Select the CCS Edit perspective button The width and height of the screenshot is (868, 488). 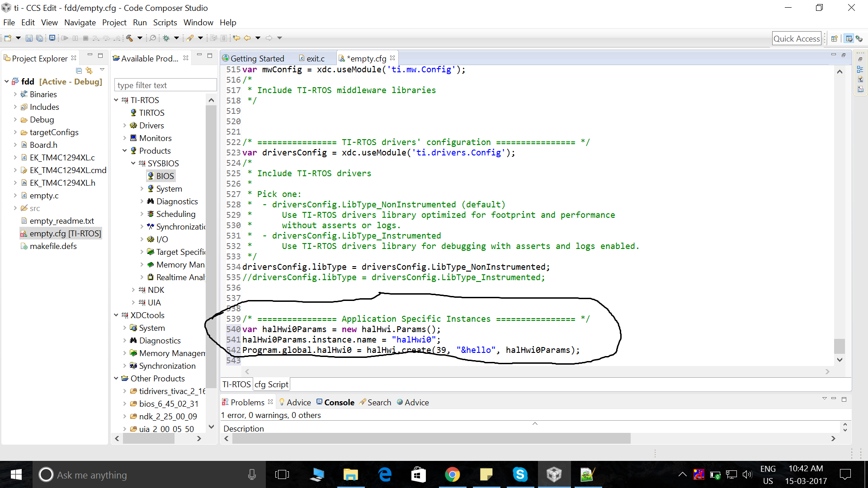849,38
